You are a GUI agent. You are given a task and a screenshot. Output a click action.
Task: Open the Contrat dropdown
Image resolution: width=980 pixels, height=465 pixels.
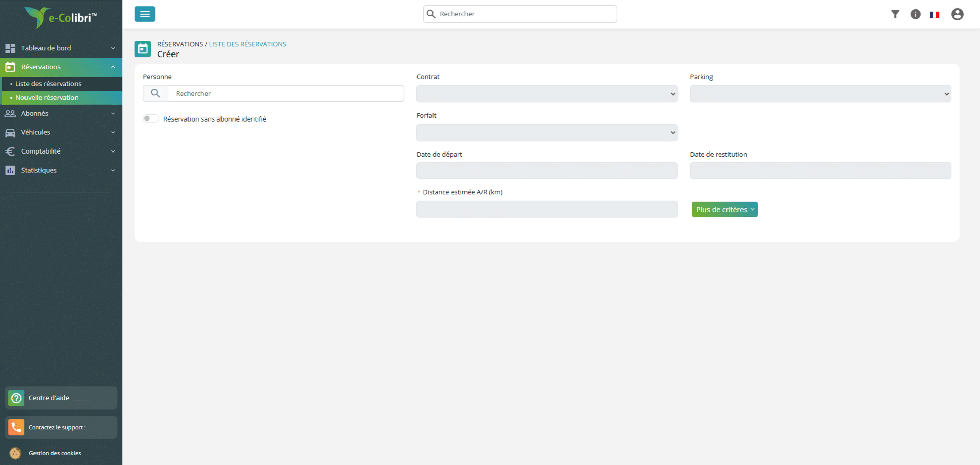pyautogui.click(x=547, y=94)
